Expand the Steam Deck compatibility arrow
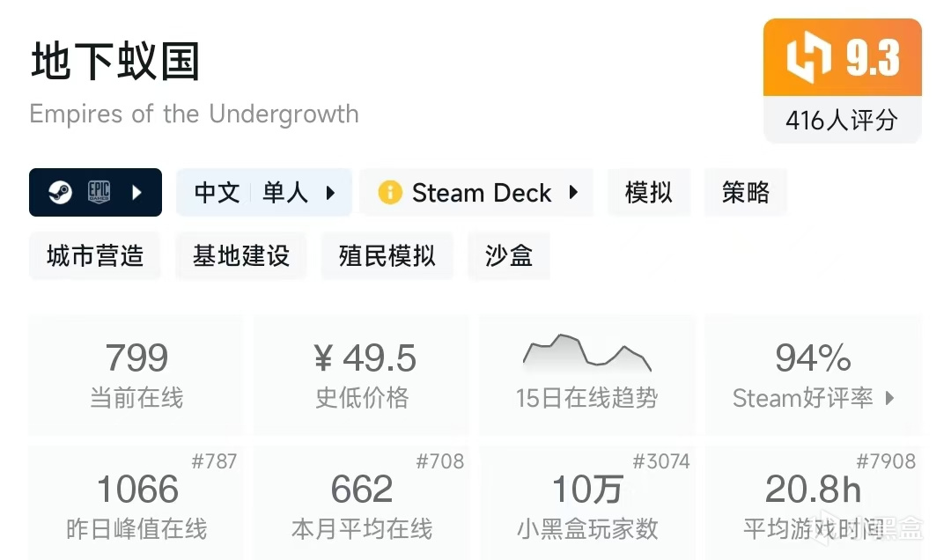The height and width of the screenshot is (560, 951). click(573, 193)
